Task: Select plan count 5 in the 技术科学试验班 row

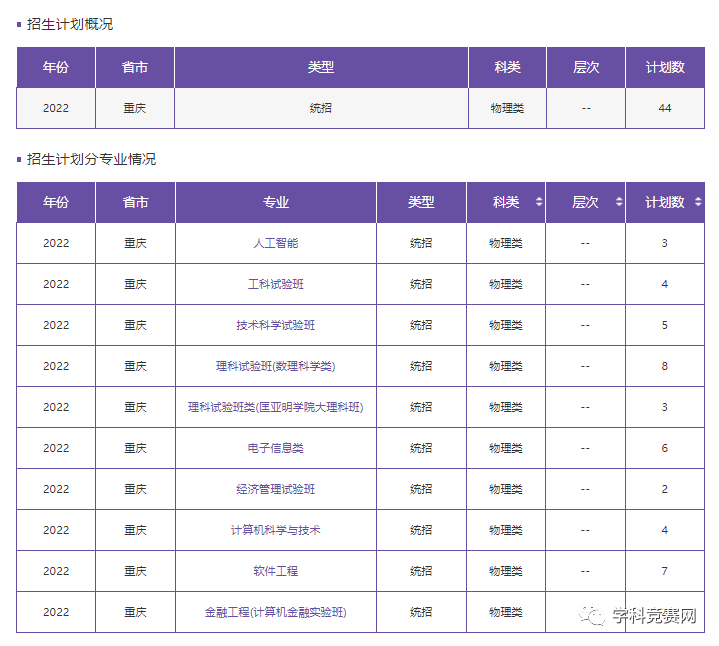Action: (x=664, y=325)
